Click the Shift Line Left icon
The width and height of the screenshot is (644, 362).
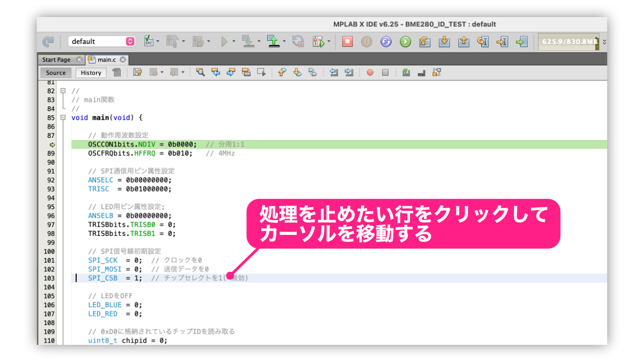(x=334, y=72)
